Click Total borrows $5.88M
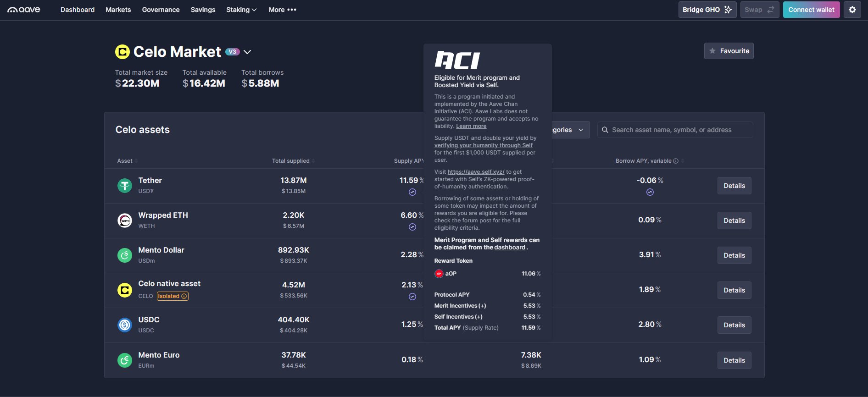Image resolution: width=868 pixels, height=397 pixels. 260,83
